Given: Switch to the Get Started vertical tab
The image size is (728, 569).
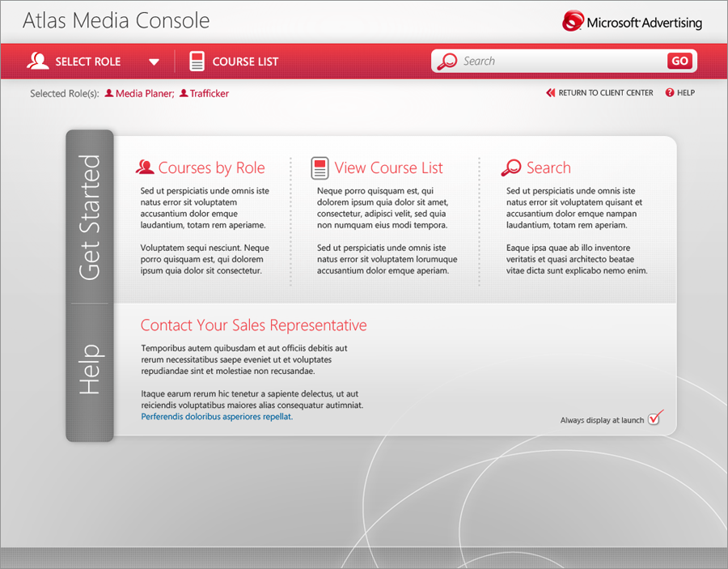Looking at the screenshot, I should tap(90, 217).
